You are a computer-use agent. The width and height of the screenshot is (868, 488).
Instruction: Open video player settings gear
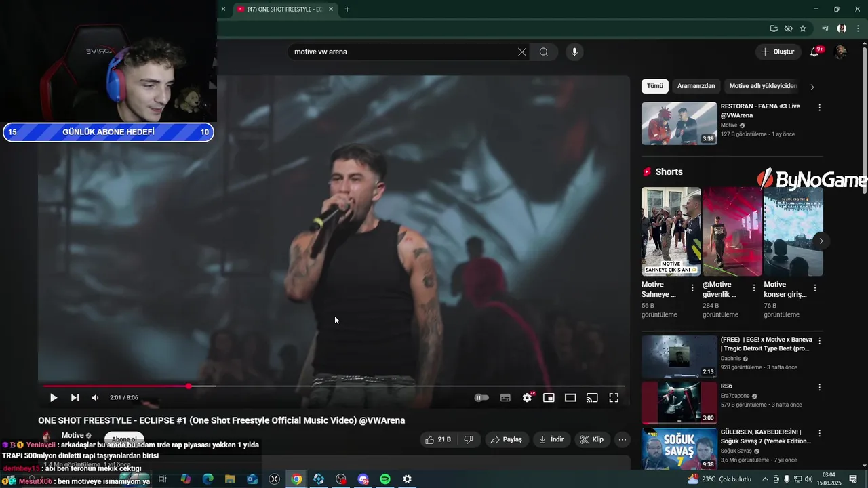[528, 398]
